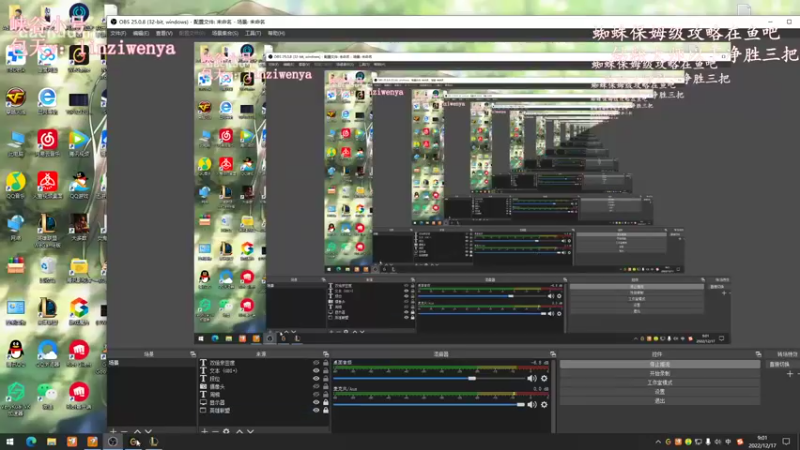
Task: Toggle the lock on 段位 source
Action: [326, 379]
